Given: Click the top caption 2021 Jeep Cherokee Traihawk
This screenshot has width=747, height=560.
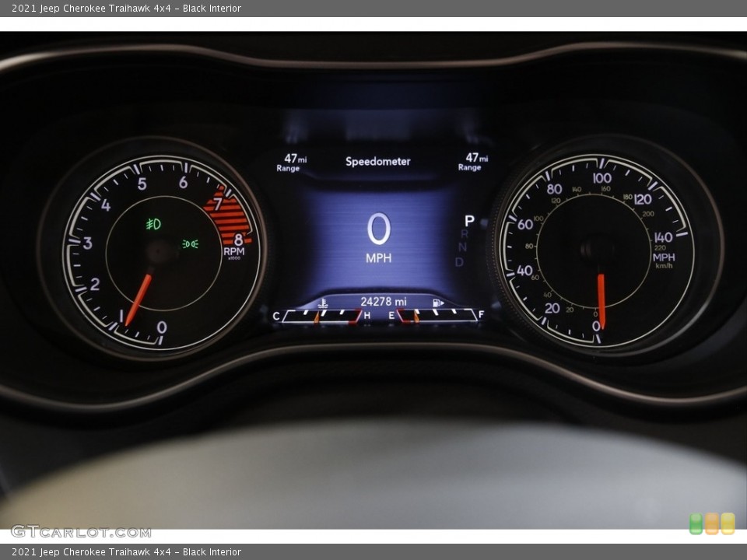Looking at the screenshot, I should coord(126,8).
